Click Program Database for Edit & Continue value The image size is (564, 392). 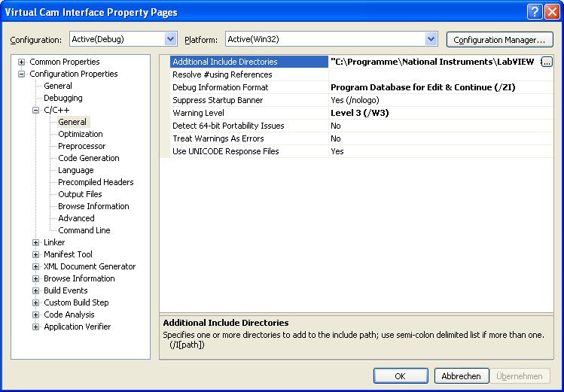coord(422,87)
